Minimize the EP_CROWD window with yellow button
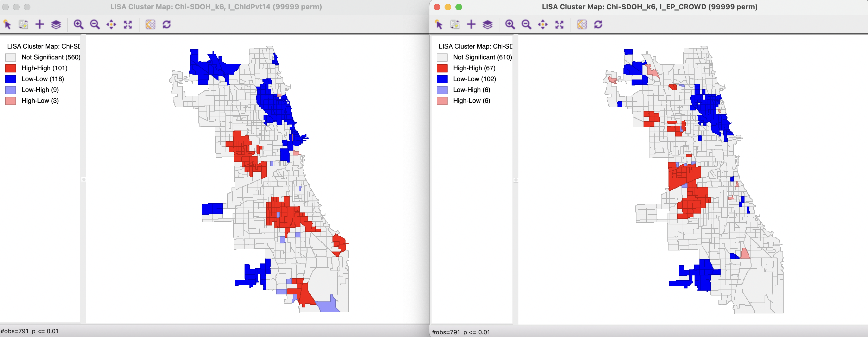Image resolution: width=868 pixels, height=337 pixels. [x=448, y=7]
